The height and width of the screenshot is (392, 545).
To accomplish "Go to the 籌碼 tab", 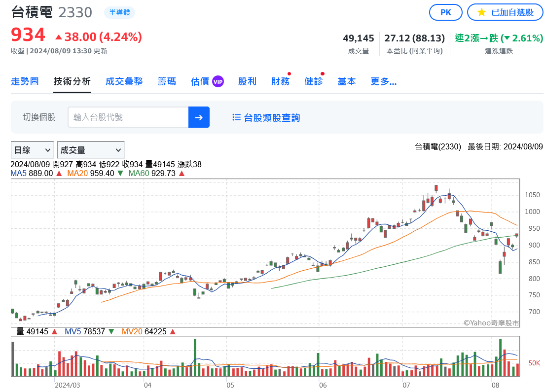I will (167, 82).
